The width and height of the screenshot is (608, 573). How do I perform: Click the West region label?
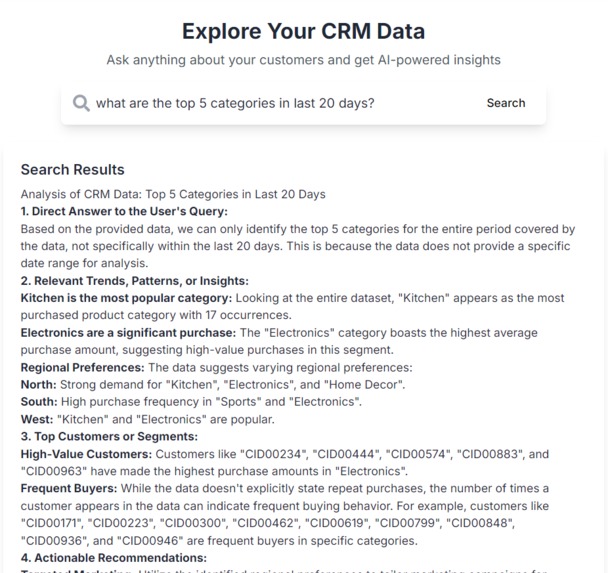[x=37, y=419]
